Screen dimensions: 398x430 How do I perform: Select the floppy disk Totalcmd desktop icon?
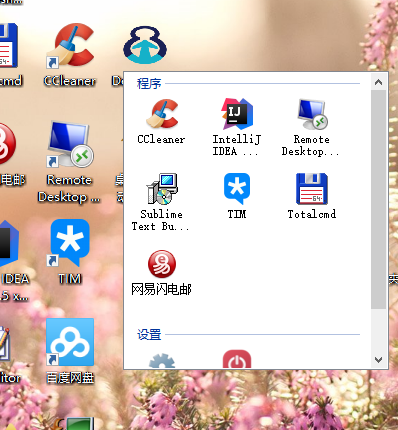click(x=8, y=45)
